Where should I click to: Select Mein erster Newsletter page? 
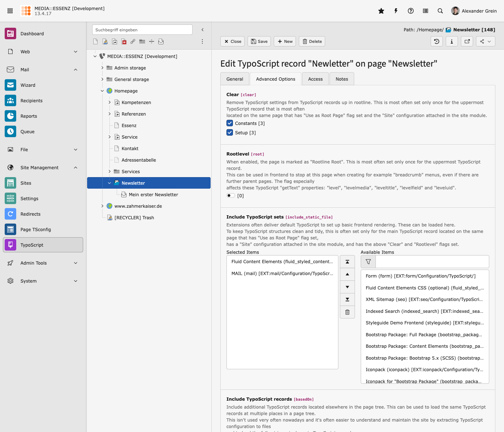153,194
